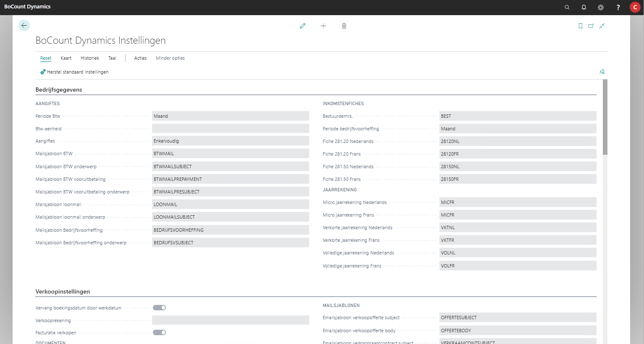Viewport: 644px width, 344px height.
Task: Click the 28120FR field
Action: [x=518, y=154]
